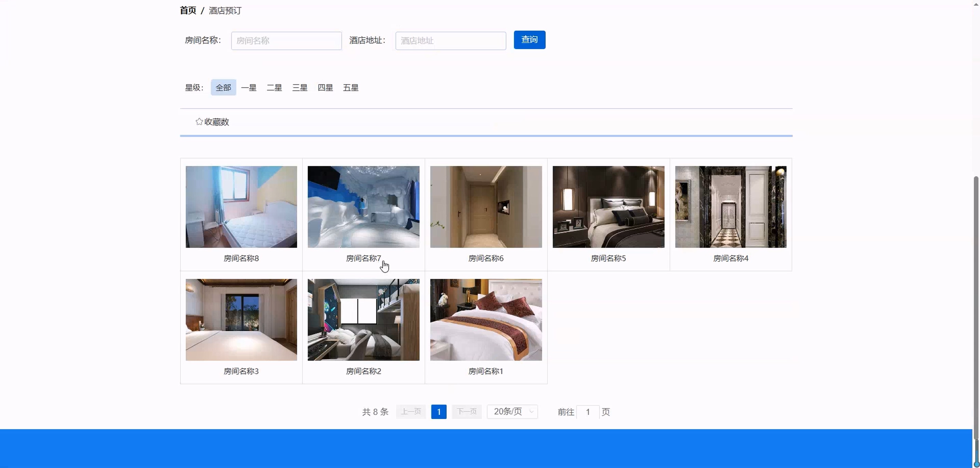Go to 首页 breadcrumb link
The height and width of the screenshot is (468, 980).
coord(188,11)
